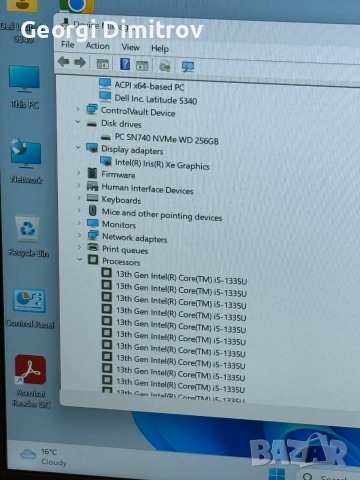Click the Human Interface Devices icon
This screenshot has width=360, height=480.
(92, 186)
